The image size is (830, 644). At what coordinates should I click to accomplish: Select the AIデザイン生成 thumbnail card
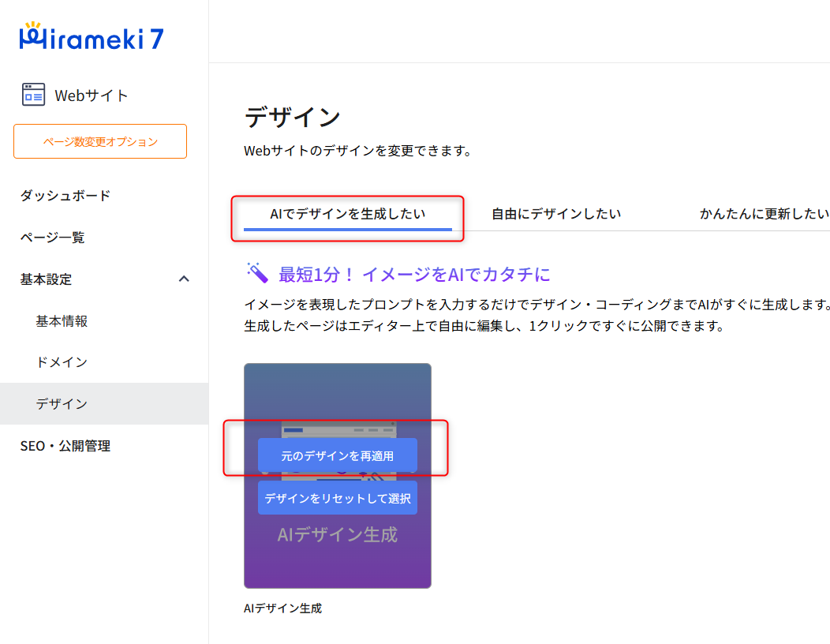338,476
